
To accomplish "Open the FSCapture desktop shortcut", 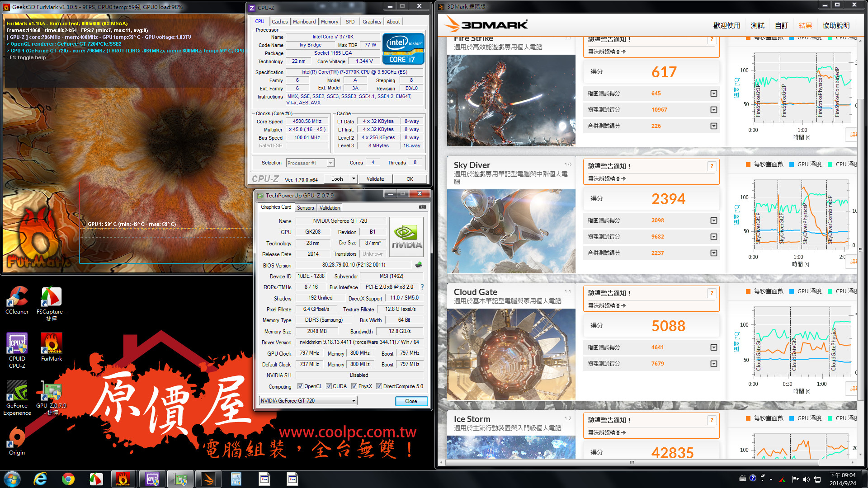I will 52,304.
